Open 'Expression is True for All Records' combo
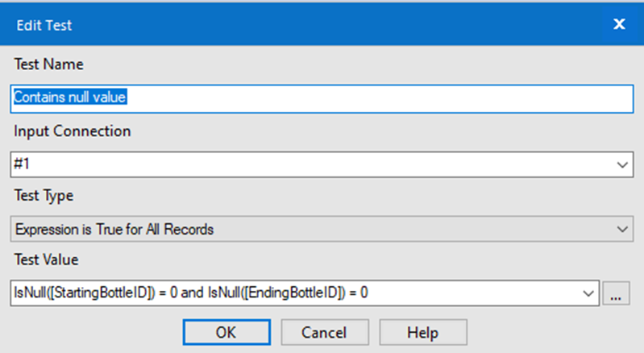Screen dimensions: 644x353 point(322,229)
